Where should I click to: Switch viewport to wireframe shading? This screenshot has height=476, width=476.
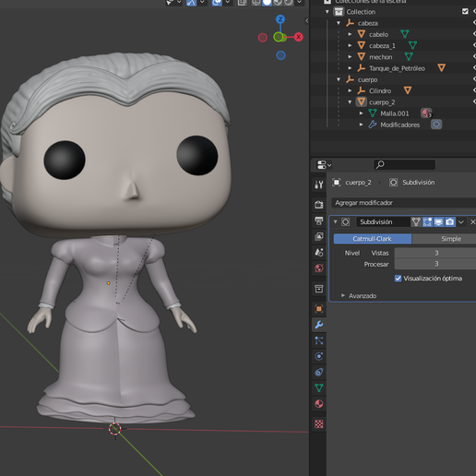[x=256, y=3]
